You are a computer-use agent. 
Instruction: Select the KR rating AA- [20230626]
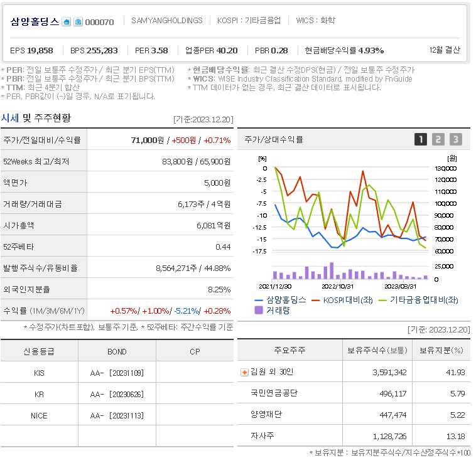point(117,395)
